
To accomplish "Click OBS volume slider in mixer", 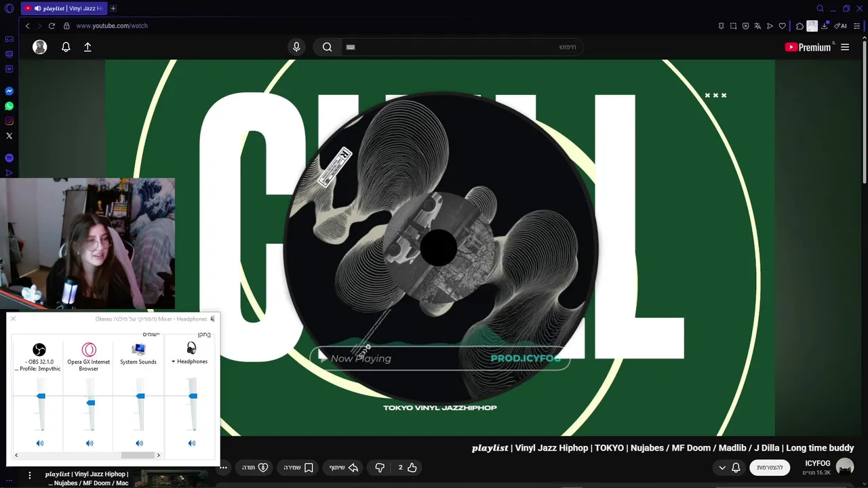I will (x=41, y=396).
